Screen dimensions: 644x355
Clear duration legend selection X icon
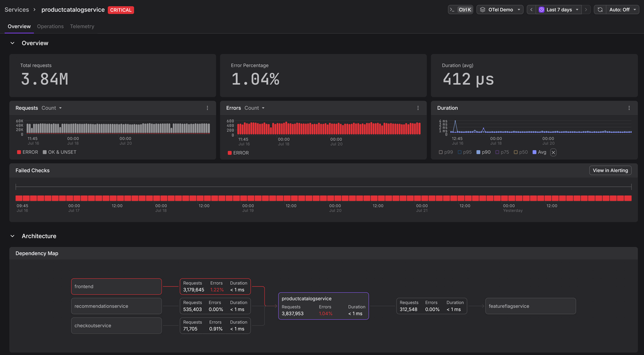click(x=553, y=152)
